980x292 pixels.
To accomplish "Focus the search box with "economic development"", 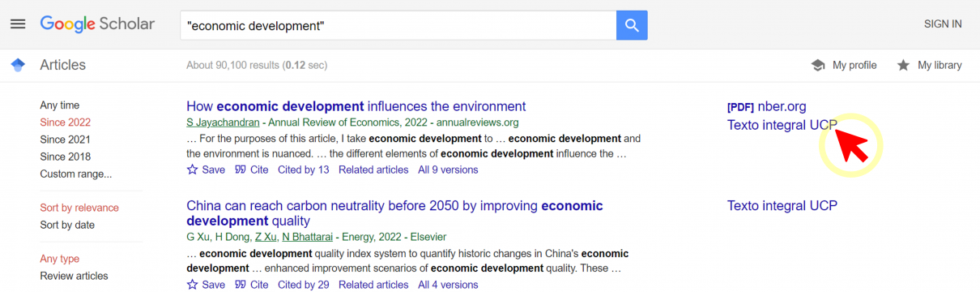I will [398, 26].
